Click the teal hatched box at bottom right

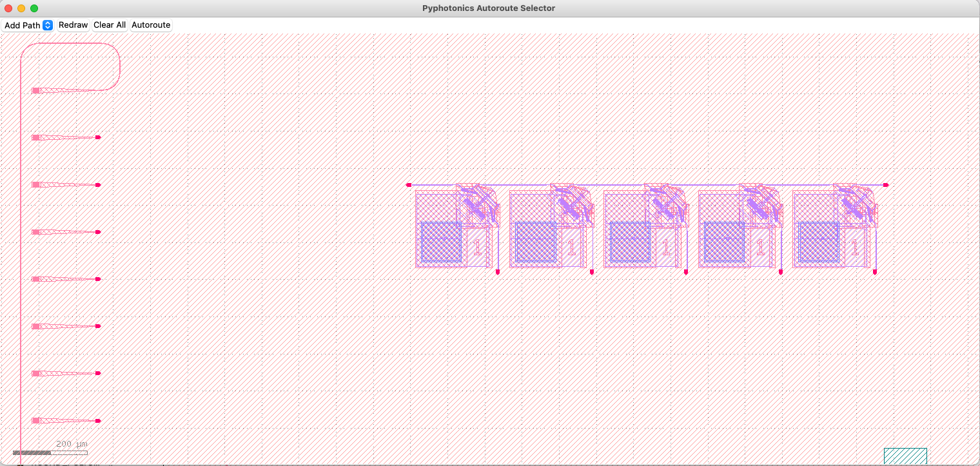905,456
